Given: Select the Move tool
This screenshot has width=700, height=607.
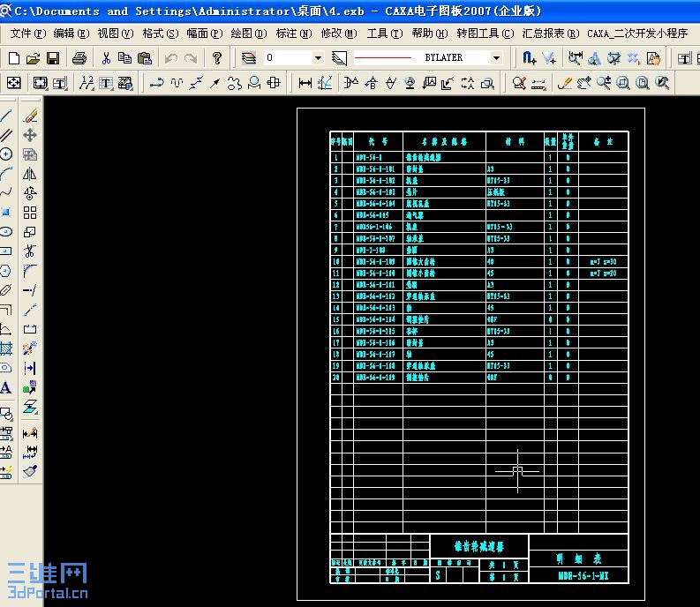Looking at the screenshot, I should pyautogui.click(x=30, y=135).
